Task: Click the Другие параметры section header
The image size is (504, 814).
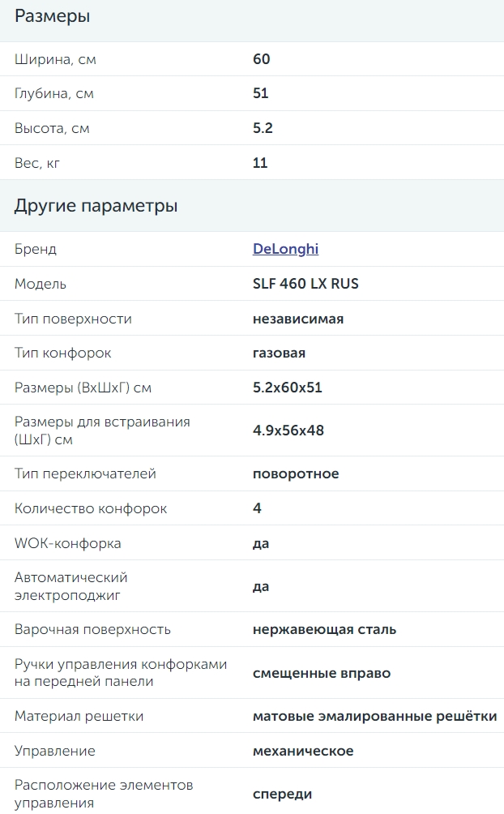Action: [x=96, y=206]
